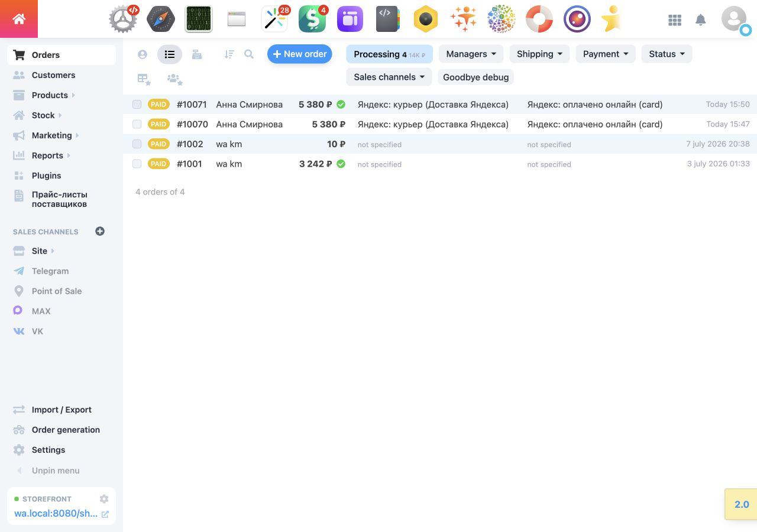Open Plugins in the sidebar
757x532 pixels.
click(x=62, y=176)
